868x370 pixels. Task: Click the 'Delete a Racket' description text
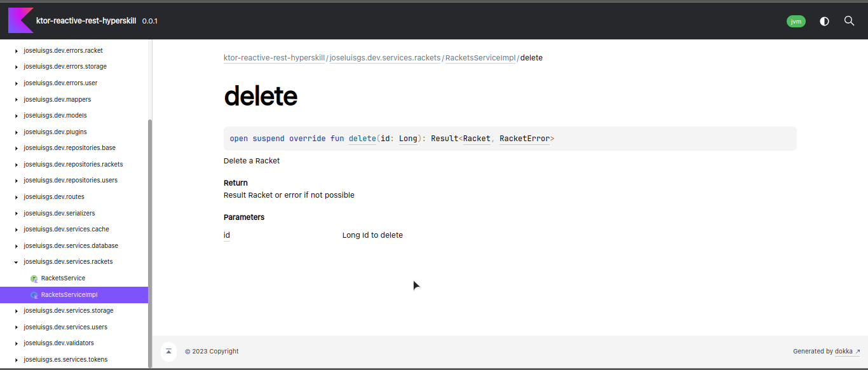click(x=252, y=161)
